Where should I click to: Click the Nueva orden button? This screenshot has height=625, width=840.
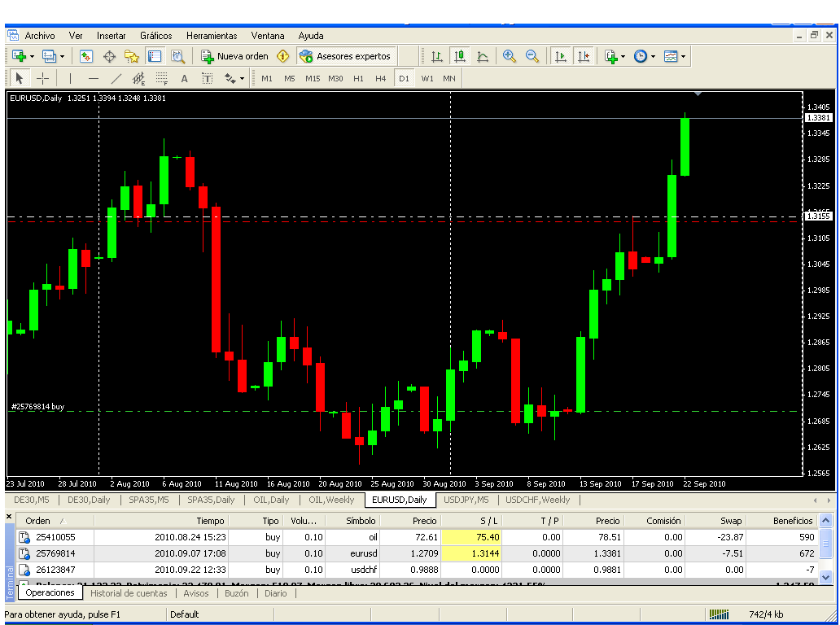234,56
